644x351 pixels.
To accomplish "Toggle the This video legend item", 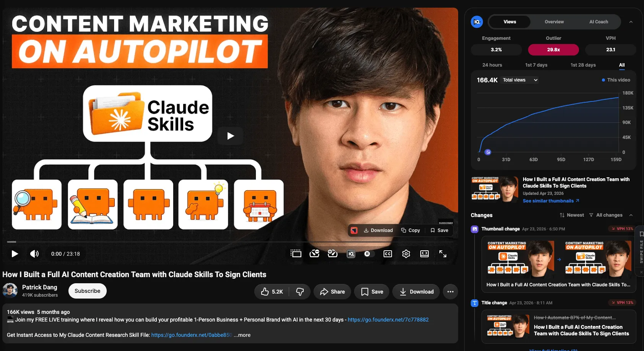I will point(616,80).
